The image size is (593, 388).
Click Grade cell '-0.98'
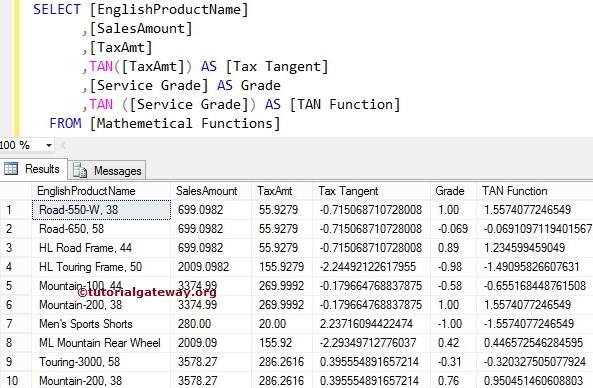453,267
